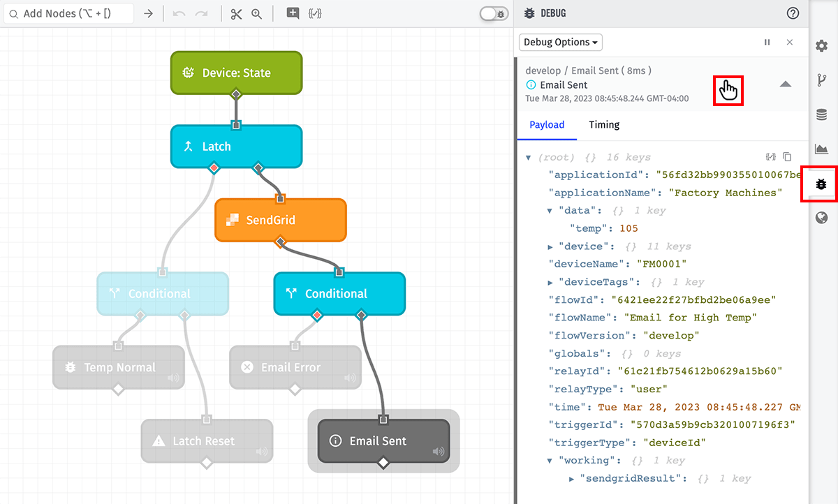Viewport: 838px width, 504px height.
Task: Click speaker icon on Latch Reset node
Action: click(x=262, y=452)
